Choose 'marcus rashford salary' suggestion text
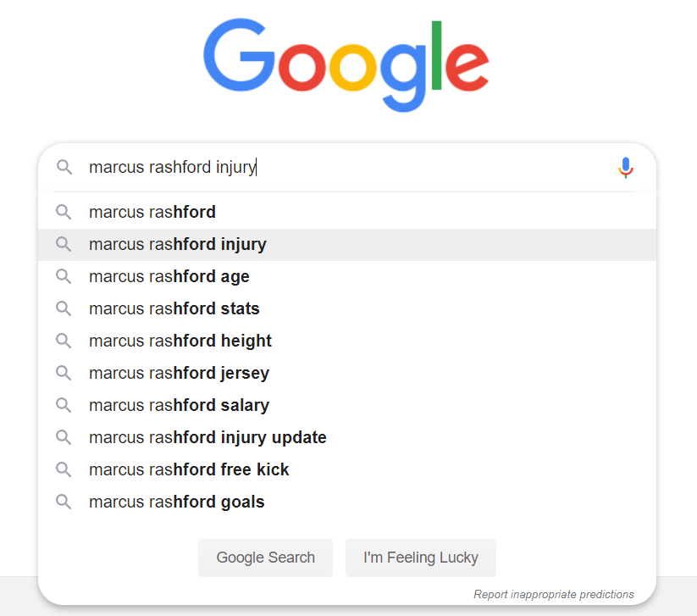The width and height of the screenshot is (697, 616). (180, 406)
